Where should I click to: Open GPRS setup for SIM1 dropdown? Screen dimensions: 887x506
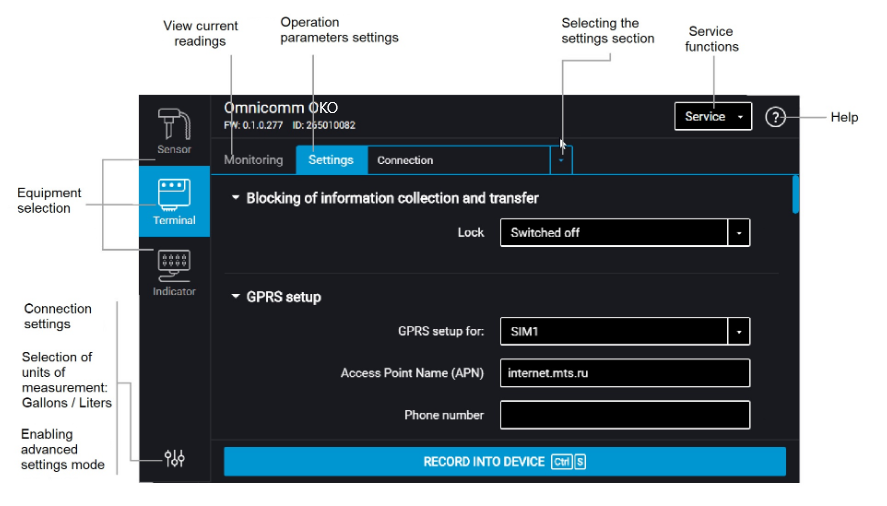click(625, 332)
